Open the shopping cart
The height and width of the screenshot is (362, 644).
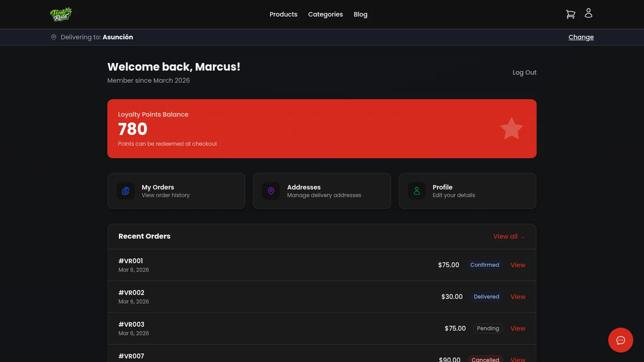coord(570,14)
